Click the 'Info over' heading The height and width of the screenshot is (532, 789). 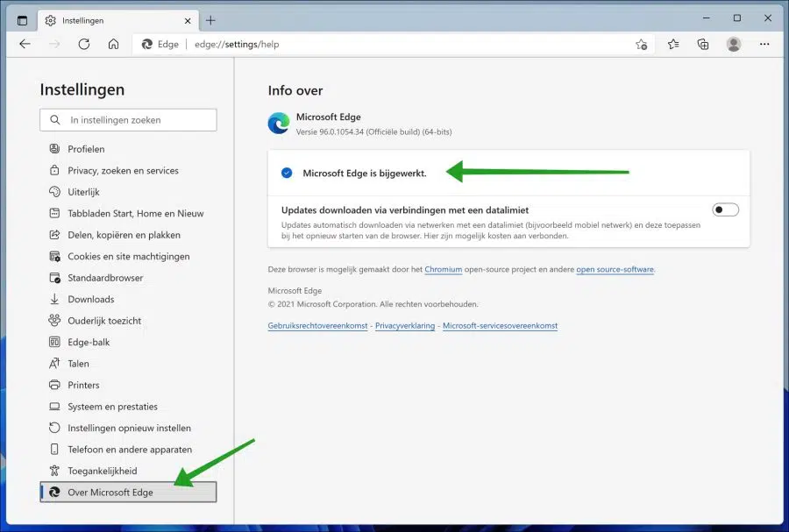click(x=295, y=90)
